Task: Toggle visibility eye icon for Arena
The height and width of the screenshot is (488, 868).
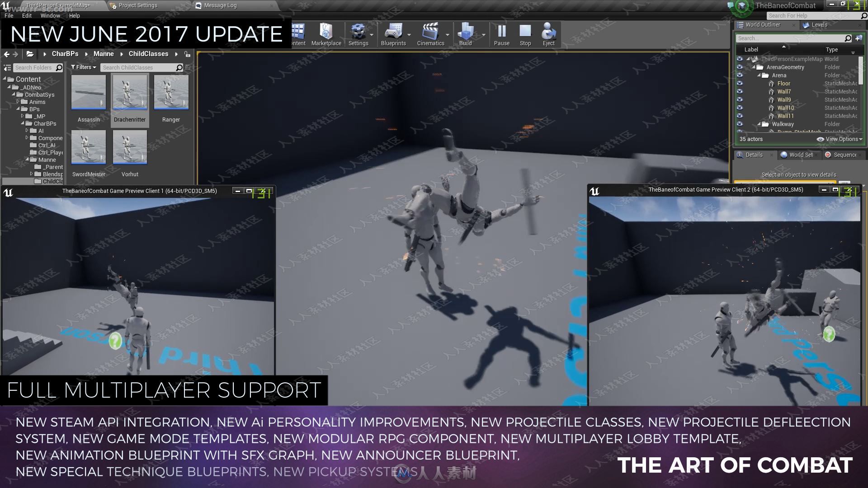Action: coord(739,75)
